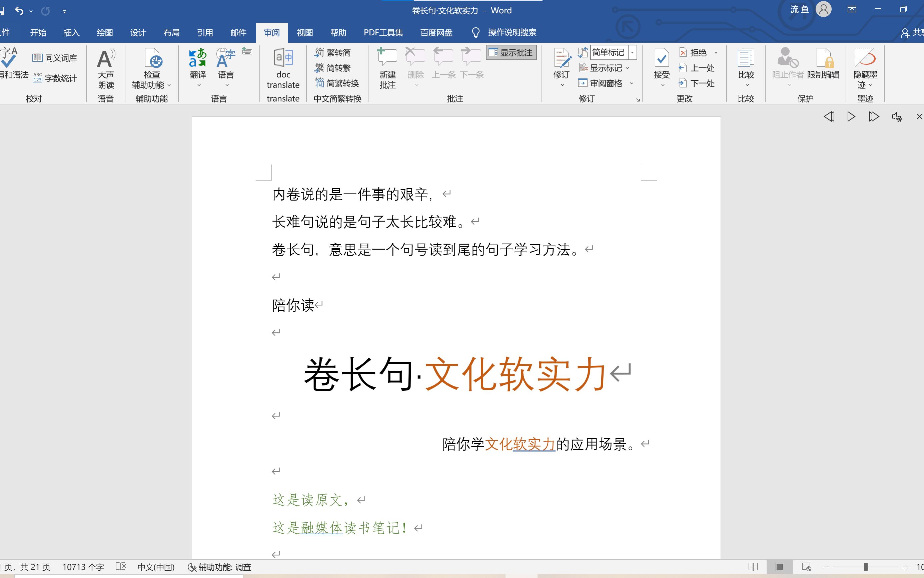
Task: Click Tell Me search (操作说明搜索)
Action: click(504, 32)
